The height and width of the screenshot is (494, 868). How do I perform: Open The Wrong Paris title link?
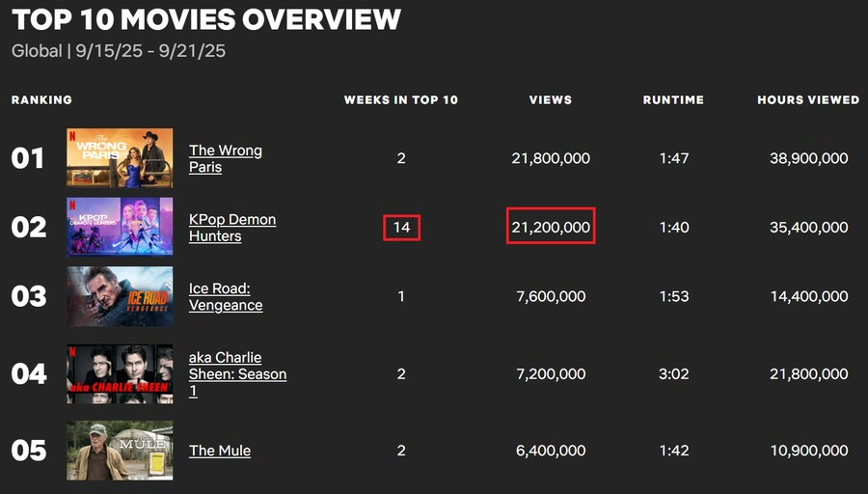225,158
